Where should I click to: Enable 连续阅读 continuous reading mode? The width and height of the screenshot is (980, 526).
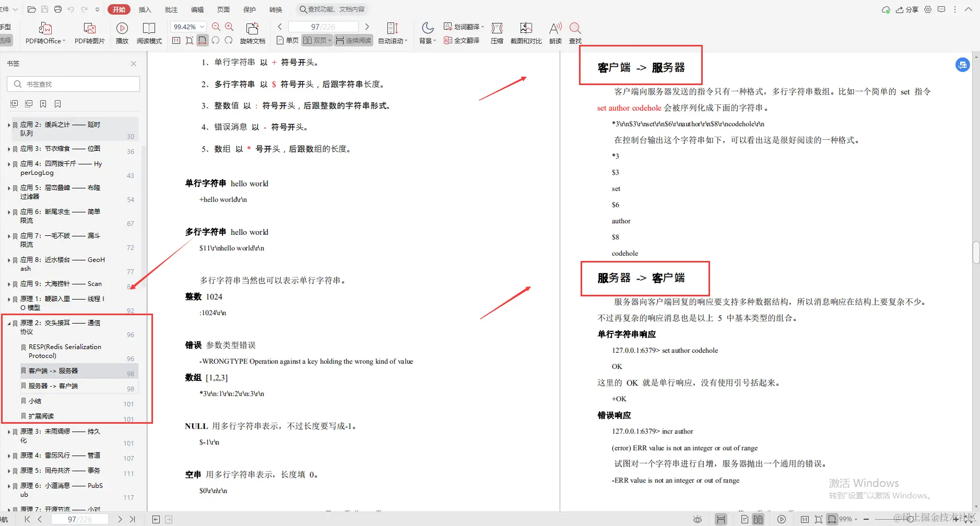353,40
